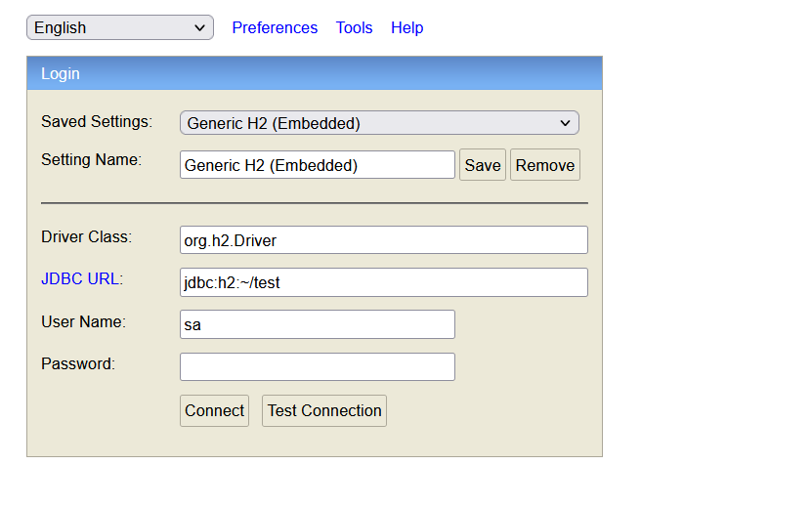This screenshot has width=812, height=507.
Task: Click the Password label text
Action: click(x=78, y=363)
